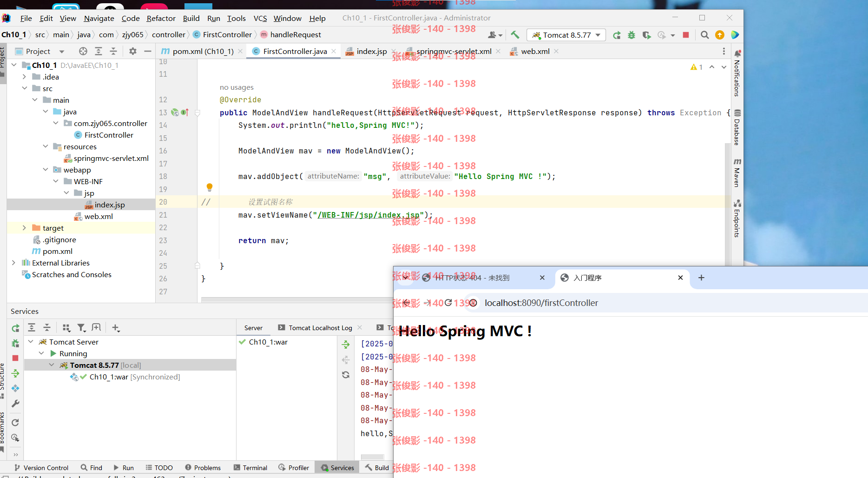Image resolution: width=868 pixels, height=478 pixels.
Task: Start debugging with the bug icon
Action: tap(631, 35)
